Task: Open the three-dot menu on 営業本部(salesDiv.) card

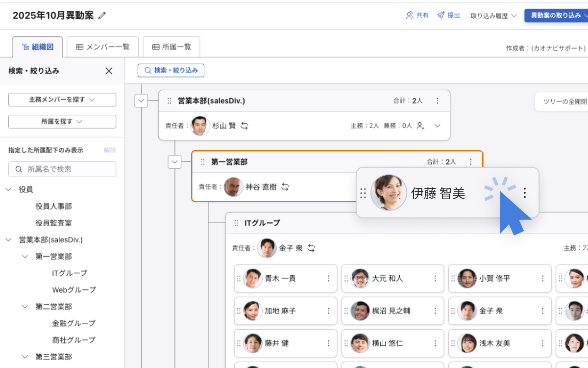Action: click(438, 101)
